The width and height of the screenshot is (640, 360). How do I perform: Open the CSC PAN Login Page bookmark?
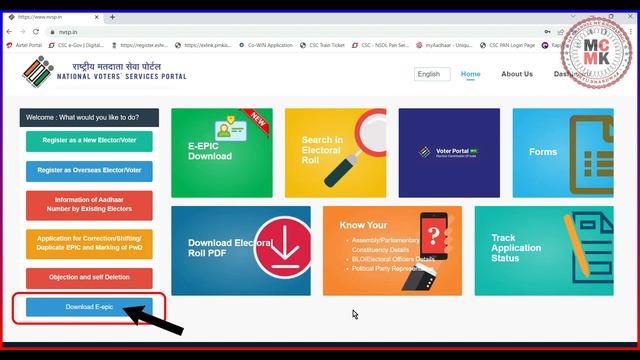click(x=507, y=45)
